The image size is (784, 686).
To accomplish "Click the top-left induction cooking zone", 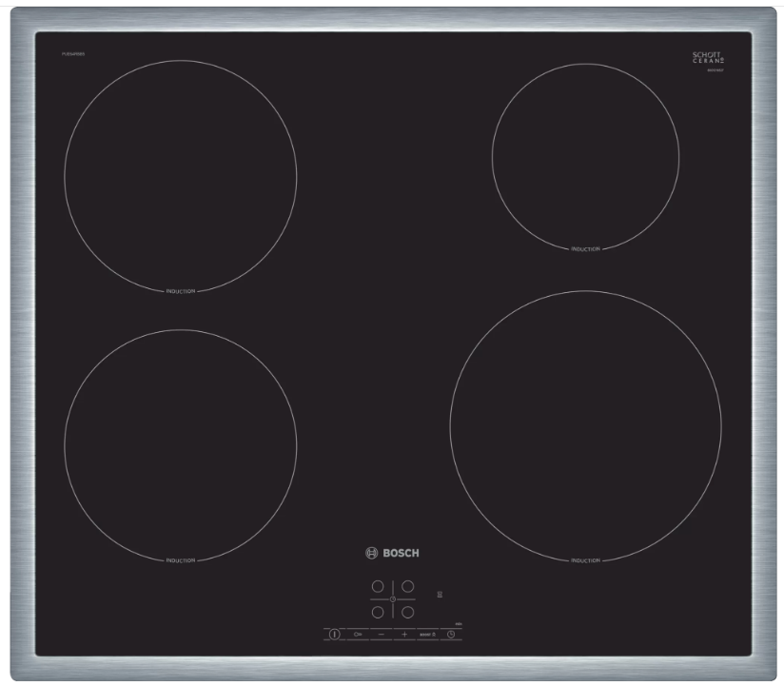I will pos(180,175).
